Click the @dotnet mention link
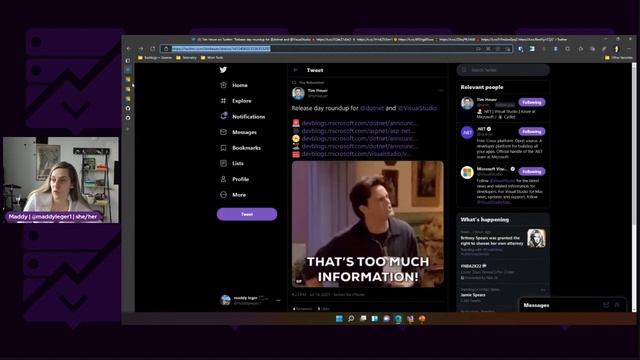The height and width of the screenshot is (360, 640). [x=372, y=108]
